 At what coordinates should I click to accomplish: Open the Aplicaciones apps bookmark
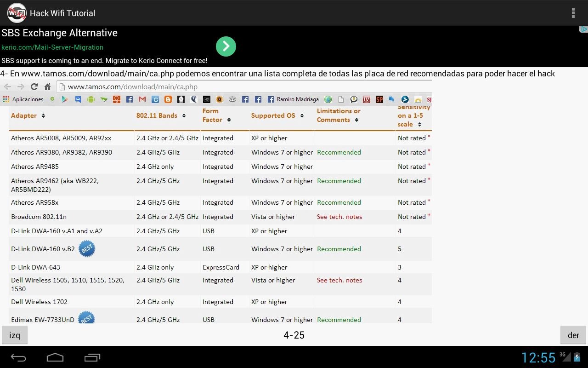coord(23,99)
